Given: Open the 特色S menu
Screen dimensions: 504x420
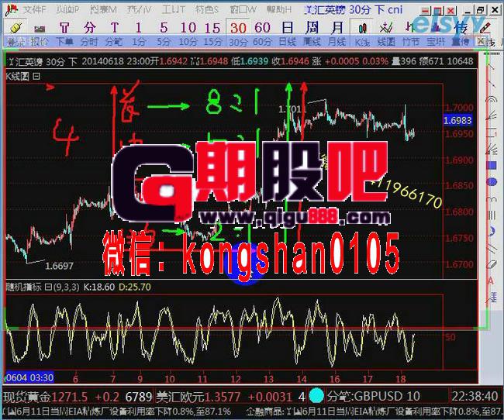Looking at the screenshot, I should point(207,9).
